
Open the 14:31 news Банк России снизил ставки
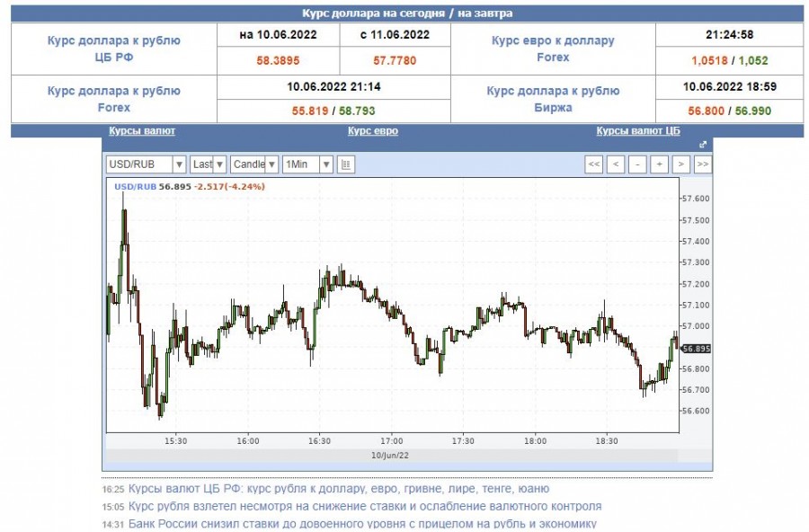click(x=362, y=524)
